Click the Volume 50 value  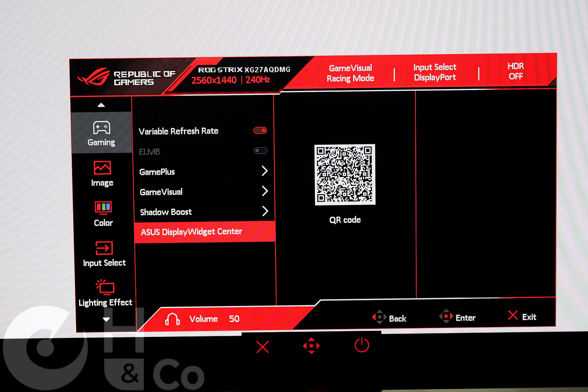click(234, 318)
